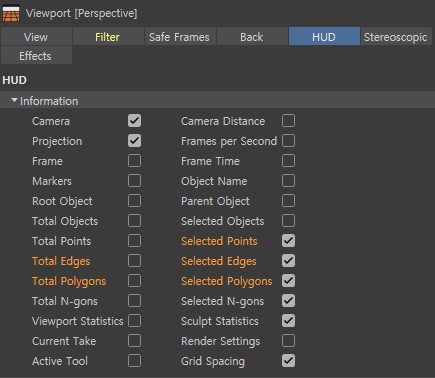Click the "Total Edges" label
The image size is (435, 378).
pyautogui.click(x=61, y=261)
